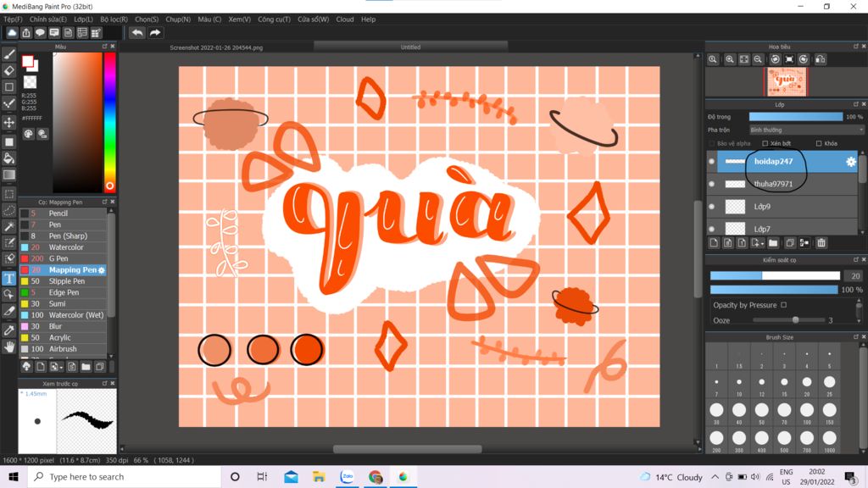Open the Mapping Pen brush settings gear
The height and width of the screenshot is (488, 868).
click(x=102, y=270)
